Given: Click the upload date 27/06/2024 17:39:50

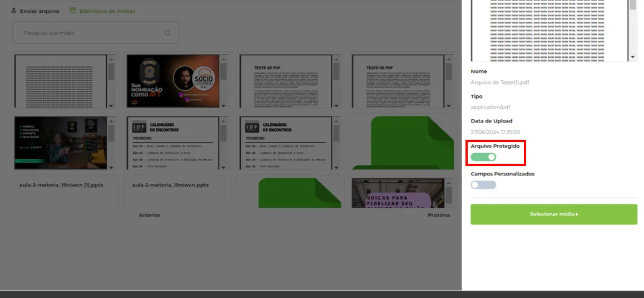Looking at the screenshot, I should (x=496, y=132).
